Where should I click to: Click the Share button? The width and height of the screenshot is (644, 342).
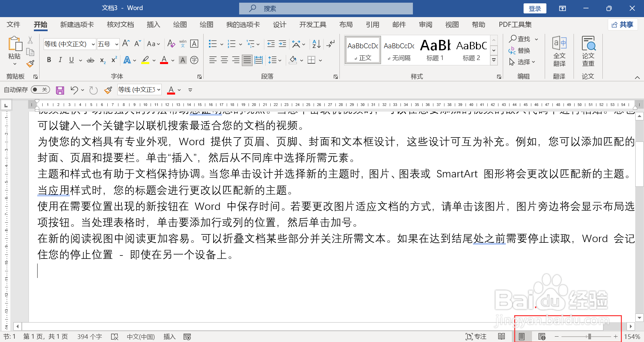pyautogui.click(x=623, y=24)
